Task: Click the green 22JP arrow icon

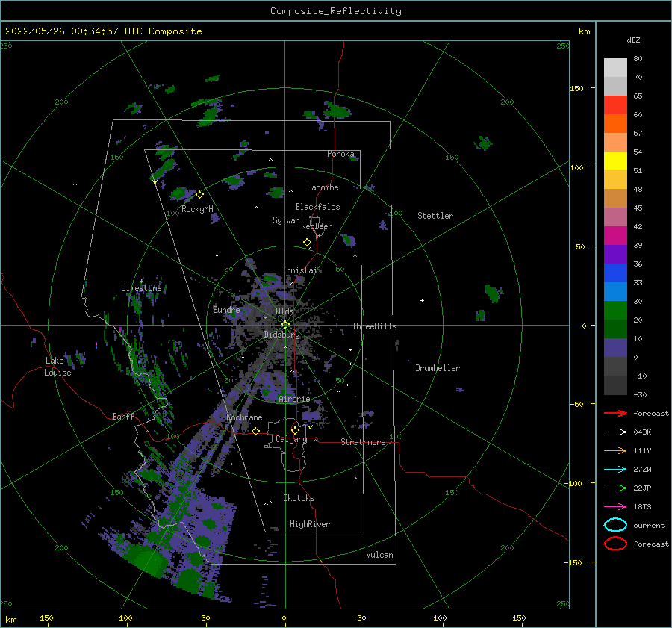Action: pos(615,488)
